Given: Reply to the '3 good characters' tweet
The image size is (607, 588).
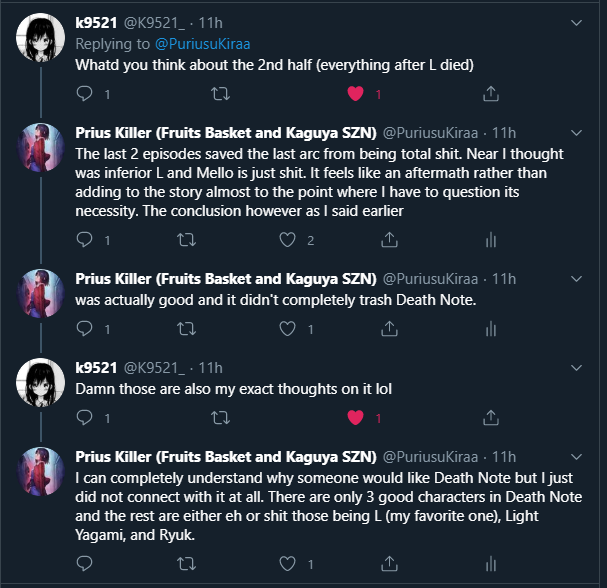Looking at the screenshot, I should [x=85, y=564].
